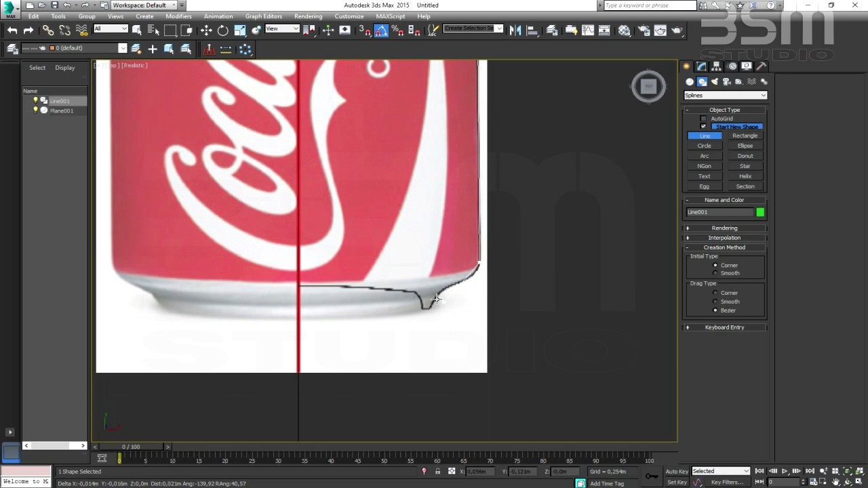Click the Line001 name input field
Image resolution: width=868 pixels, height=488 pixels.
click(x=719, y=212)
